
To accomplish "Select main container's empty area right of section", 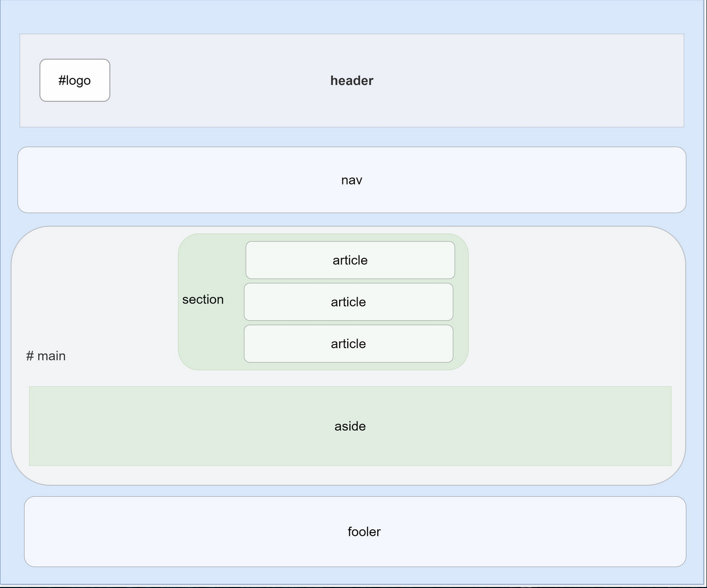I will 571,305.
